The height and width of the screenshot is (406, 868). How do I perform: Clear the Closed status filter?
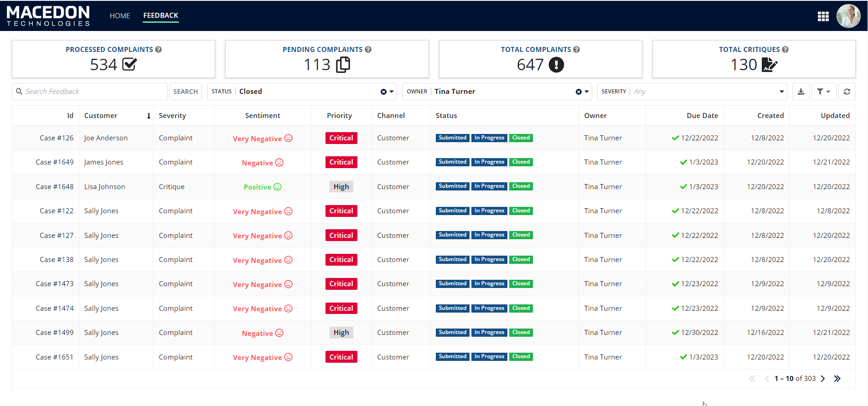coord(383,92)
